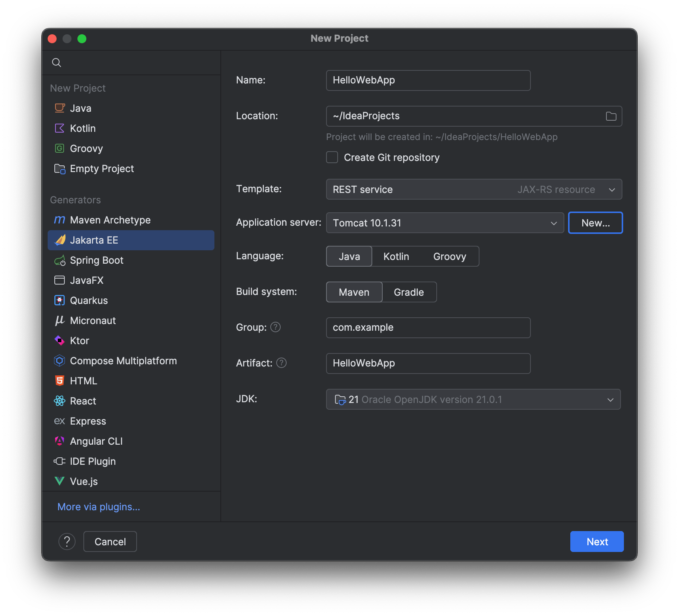Choose Groovy as the language
Viewport: 679px width, 616px height.
coord(450,257)
